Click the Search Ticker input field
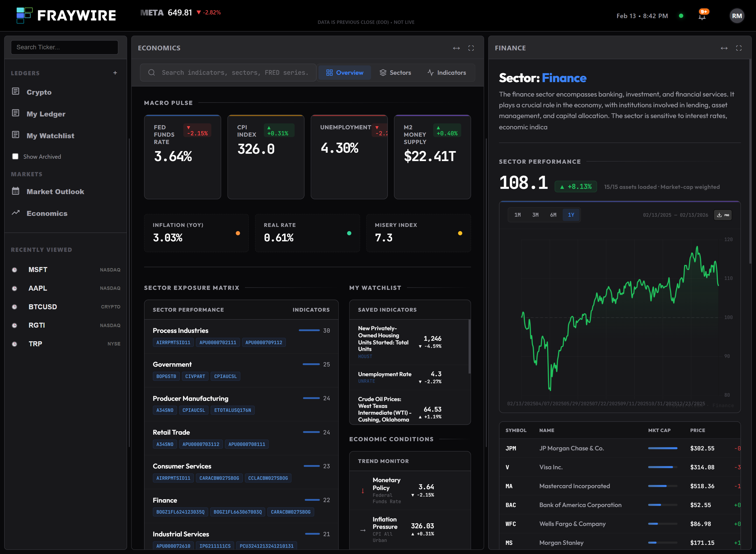 64,47
